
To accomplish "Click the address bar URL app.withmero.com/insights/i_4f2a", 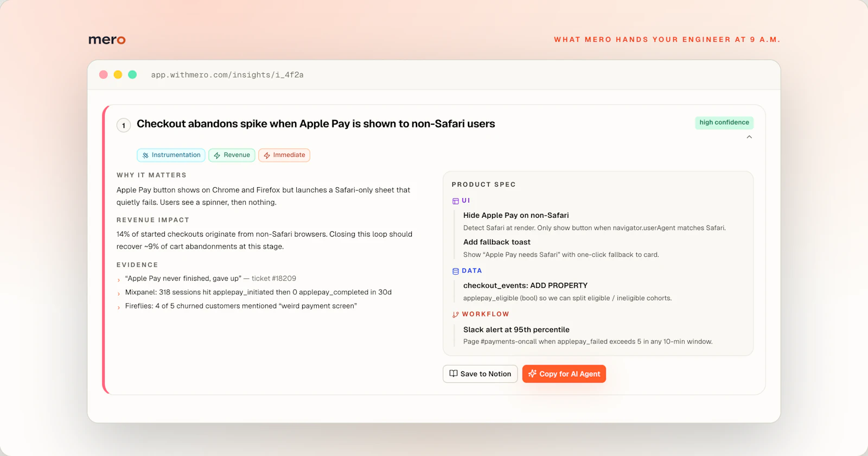I will pyautogui.click(x=227, y=75).
